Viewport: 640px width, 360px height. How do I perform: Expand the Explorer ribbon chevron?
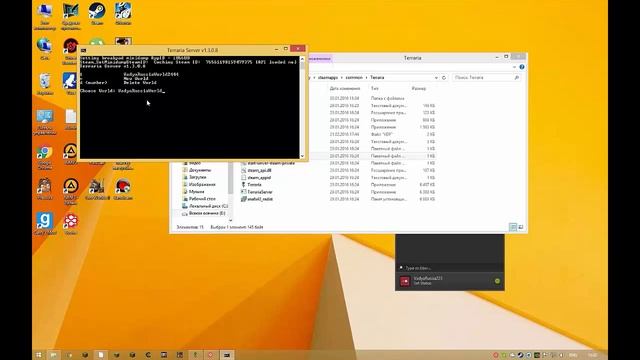tap(514, 67)
